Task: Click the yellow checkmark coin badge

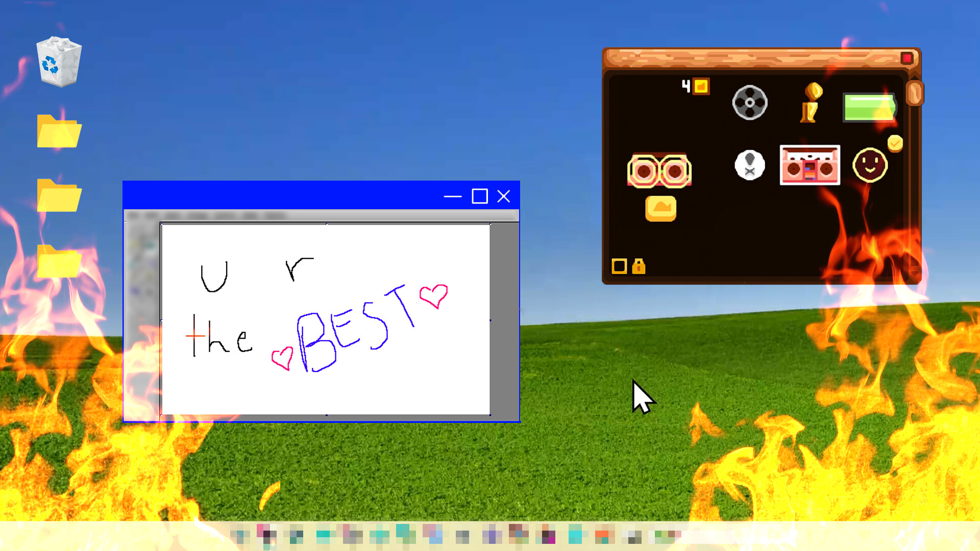Action: click(x=895, y=143)
